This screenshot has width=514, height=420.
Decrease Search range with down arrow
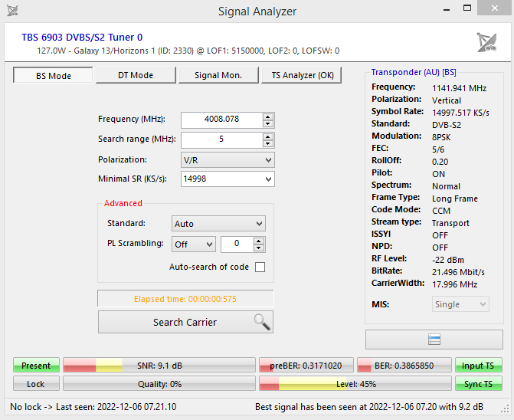pyautogui.click(x=268, y=143)
